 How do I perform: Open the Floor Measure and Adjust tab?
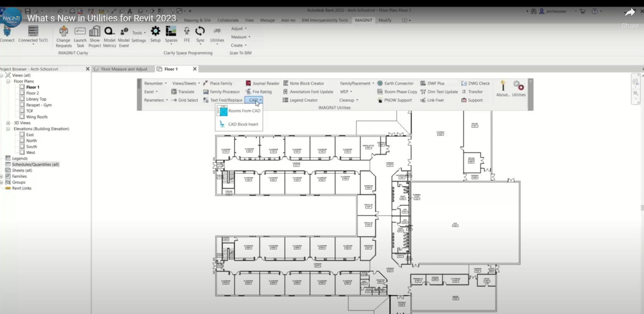click(124, 69)
